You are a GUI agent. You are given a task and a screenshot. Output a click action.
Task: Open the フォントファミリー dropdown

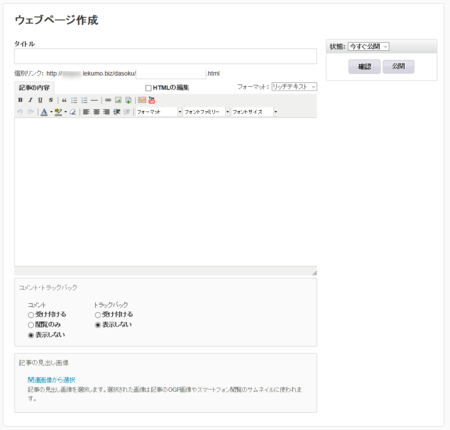(207, 112)
